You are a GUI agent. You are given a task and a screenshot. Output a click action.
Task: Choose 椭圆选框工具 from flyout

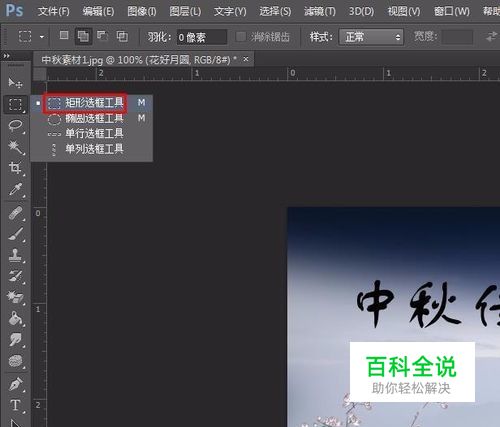pos(92,118)
